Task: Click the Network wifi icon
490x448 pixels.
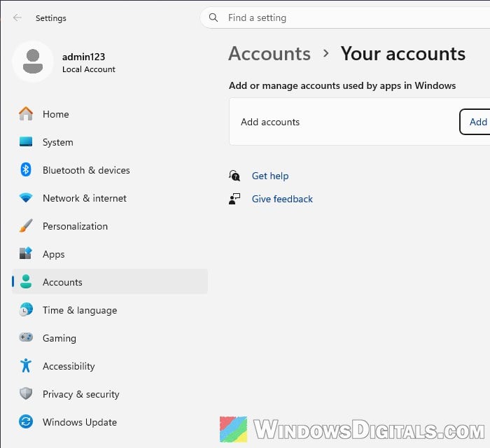Action: (26, 198)
